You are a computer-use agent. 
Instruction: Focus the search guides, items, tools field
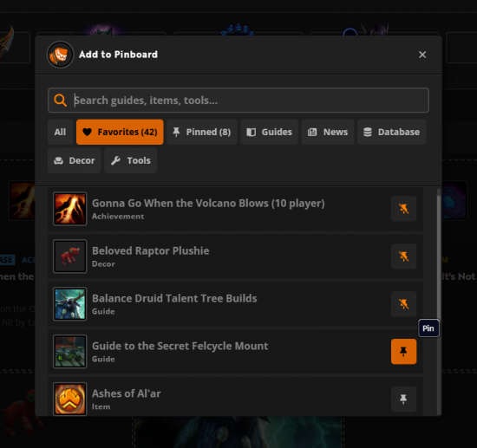coord(238,101)
